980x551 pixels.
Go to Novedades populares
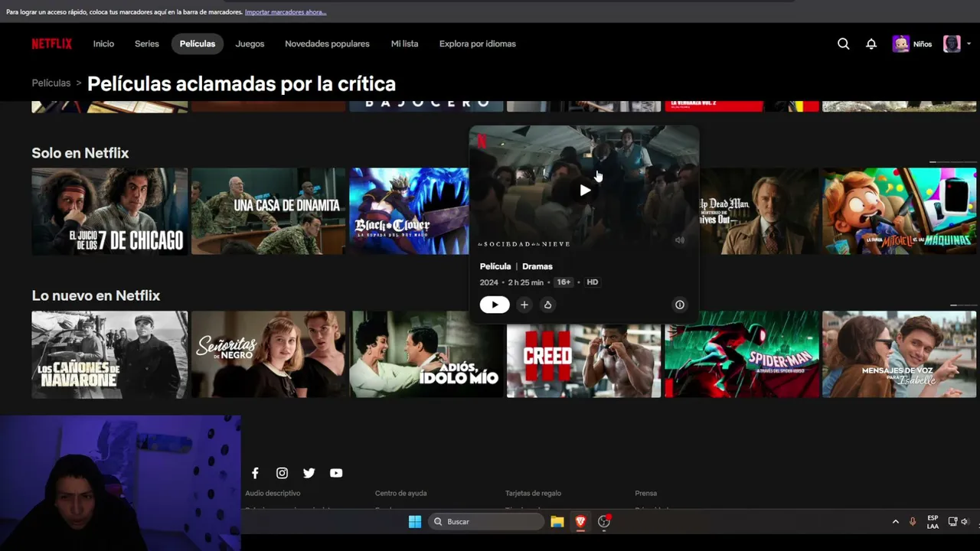coord(327,44)
